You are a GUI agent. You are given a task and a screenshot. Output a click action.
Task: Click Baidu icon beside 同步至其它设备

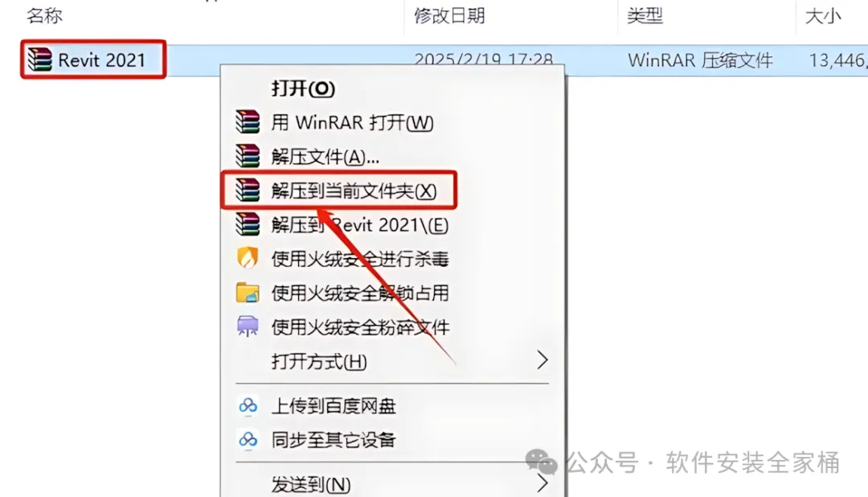click(x=248, y=440)
